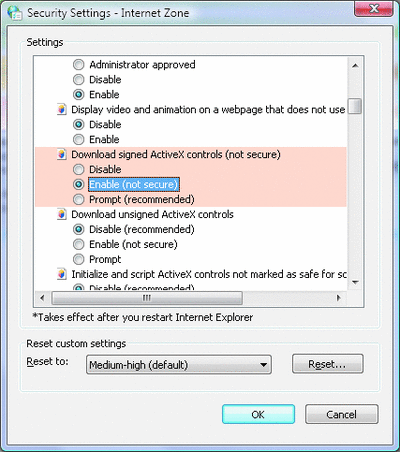Click the Internet Options icon in title bar
This screenshot has width=400, height=452.
tap(15, 13)
